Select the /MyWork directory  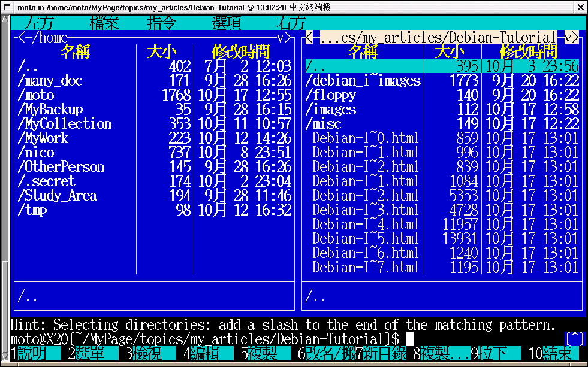pos(155,138)
